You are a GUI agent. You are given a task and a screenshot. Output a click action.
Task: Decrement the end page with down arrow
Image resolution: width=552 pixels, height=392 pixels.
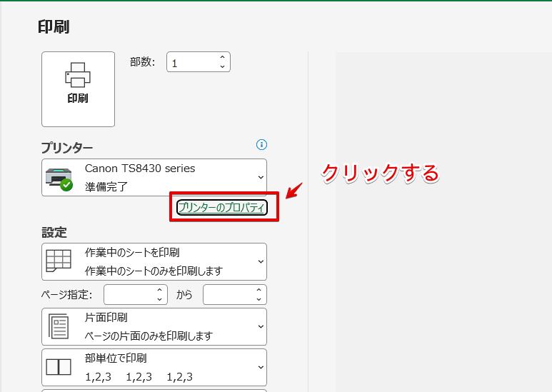pos(259,299)
